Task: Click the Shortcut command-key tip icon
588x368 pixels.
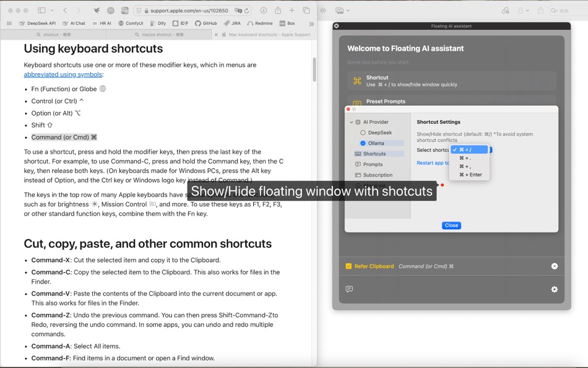Action: 357,81
